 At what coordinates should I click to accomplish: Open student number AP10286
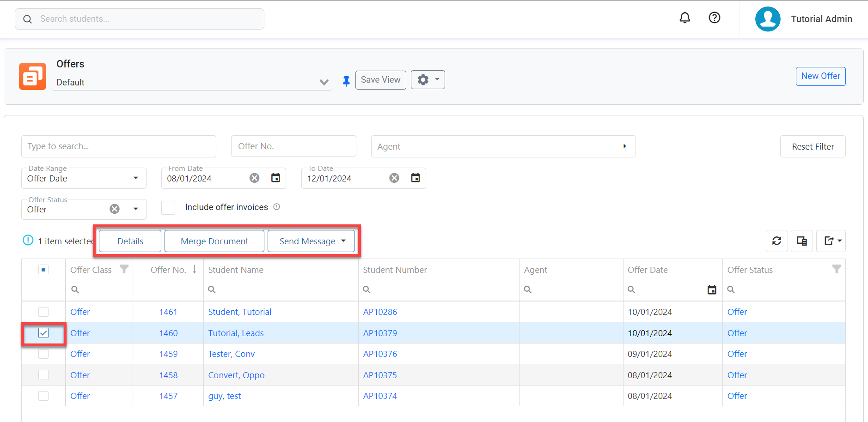tap(380, 312)
